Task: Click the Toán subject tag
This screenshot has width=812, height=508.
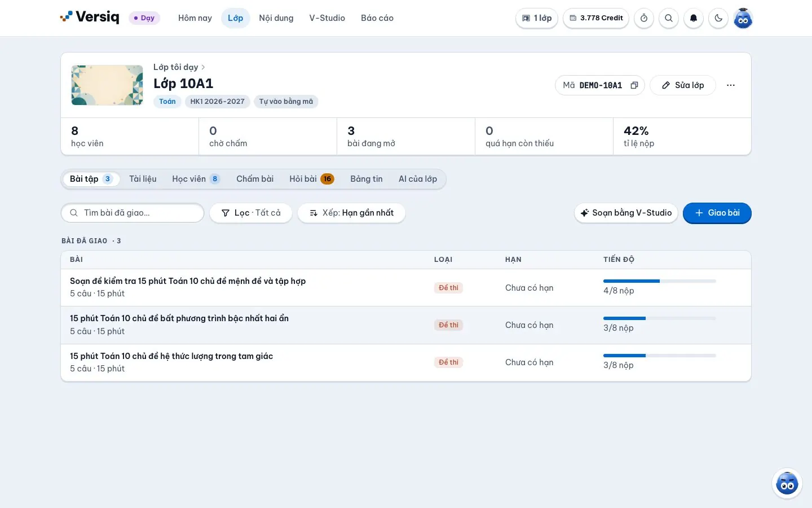Action: [167, 102]
